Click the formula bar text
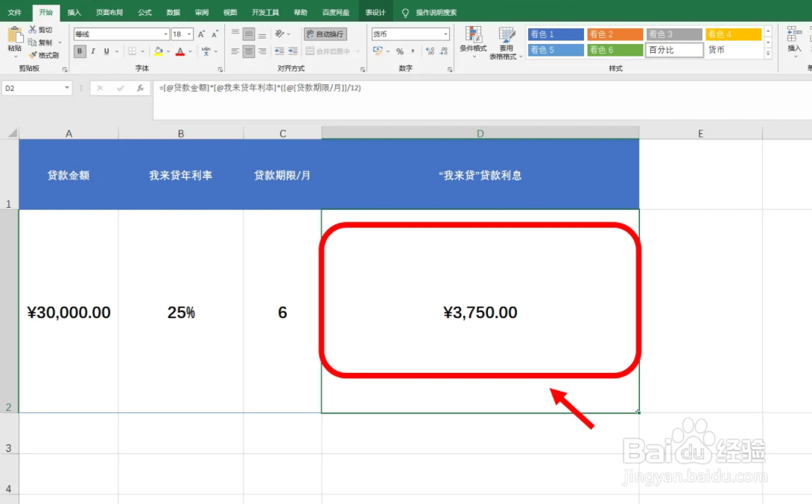Viewport: 812px width, 504px height. [260, 88]
